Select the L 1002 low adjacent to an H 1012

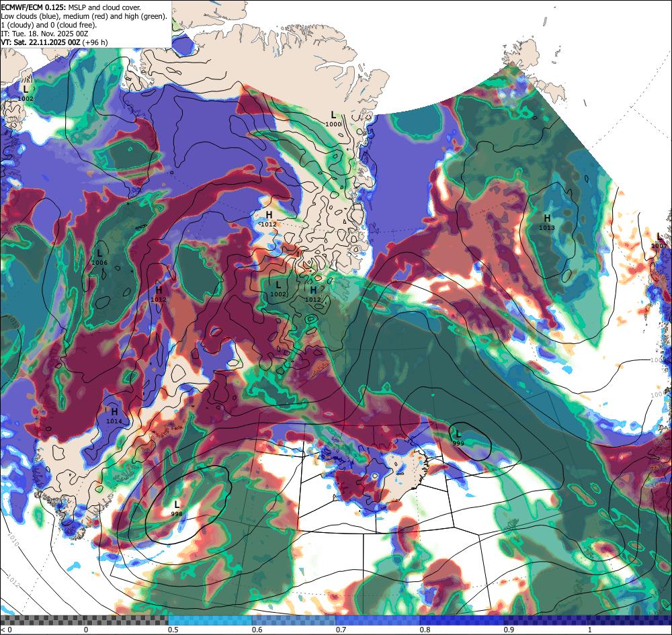tap(278, 289)
